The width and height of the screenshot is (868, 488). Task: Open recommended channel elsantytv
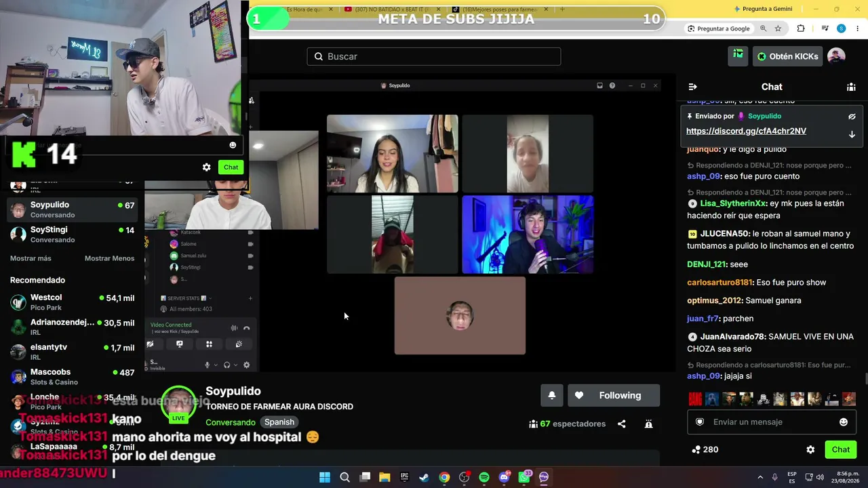pos(72,352)
